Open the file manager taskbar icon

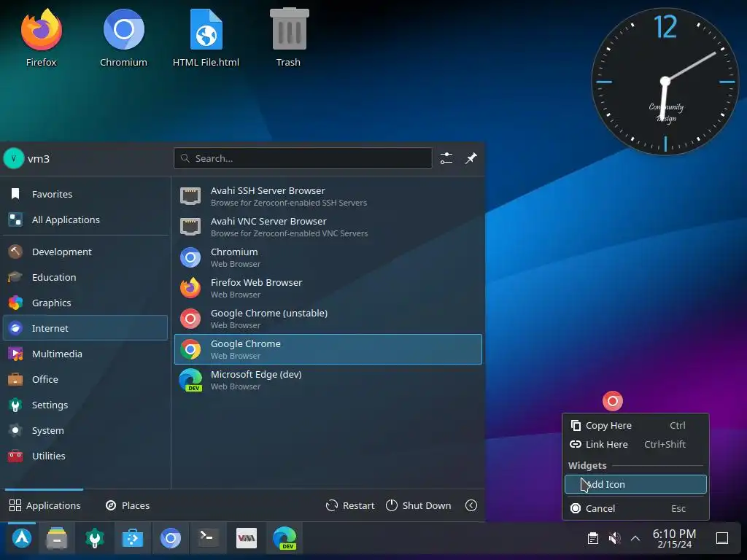57,538
